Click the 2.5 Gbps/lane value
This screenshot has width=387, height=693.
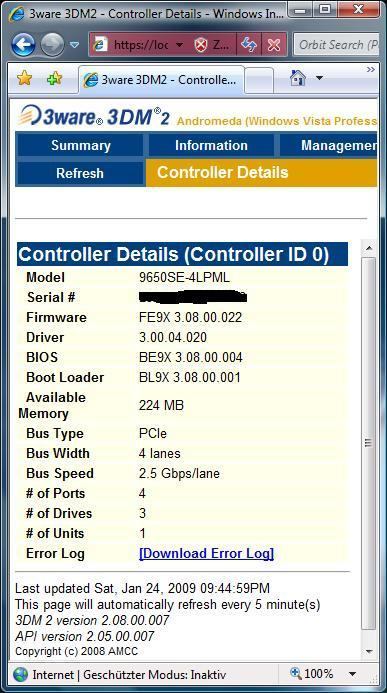[179, 473]
